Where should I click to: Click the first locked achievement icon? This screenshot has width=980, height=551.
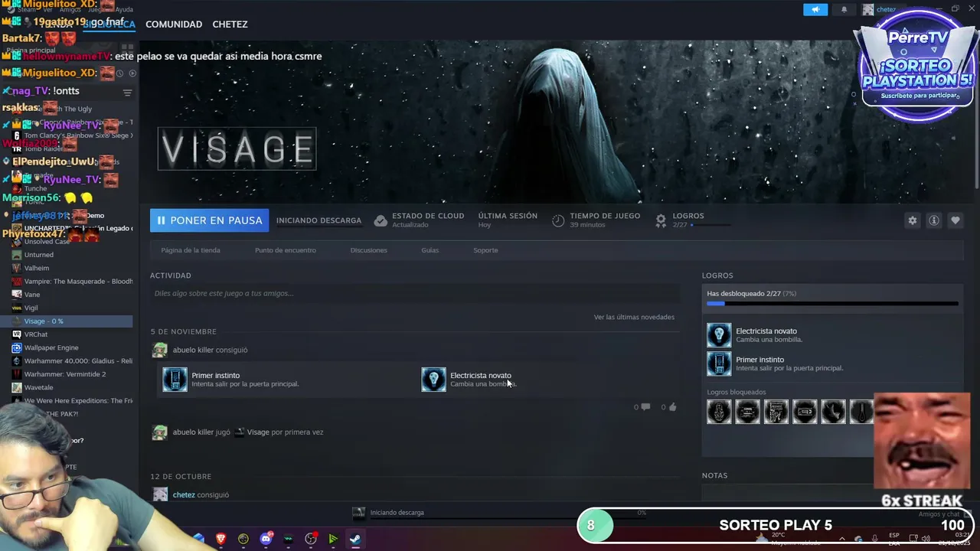tap(719, 412)
